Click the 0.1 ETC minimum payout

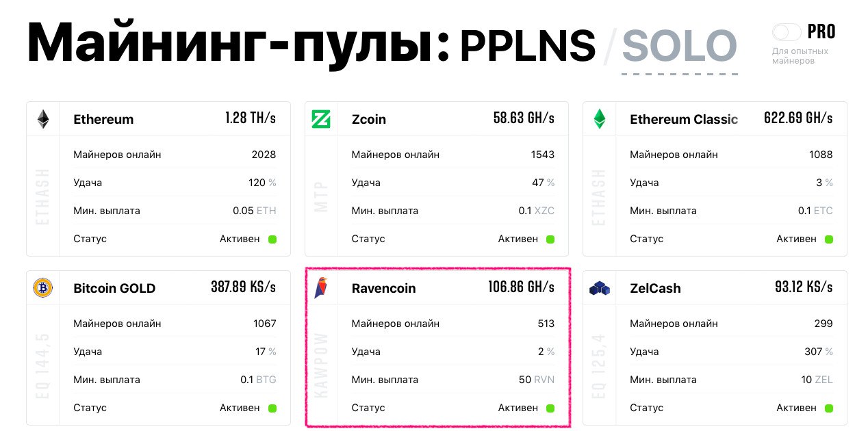(x=815, y=211)
